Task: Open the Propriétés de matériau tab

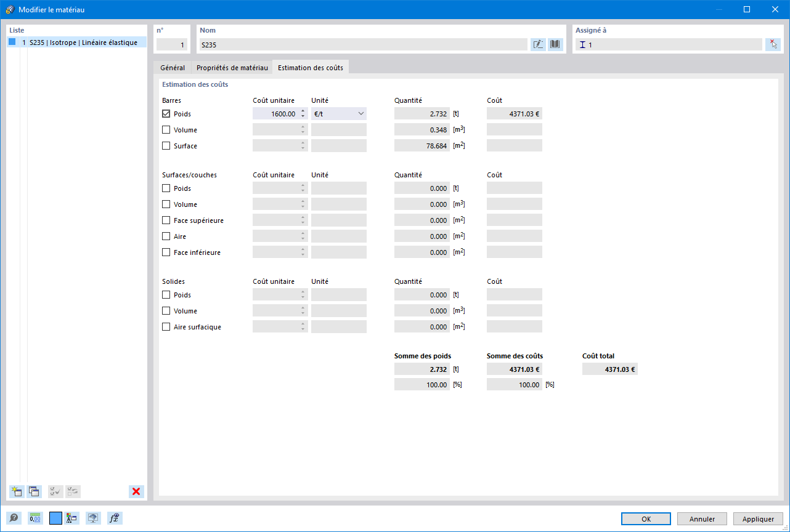Action: (x=232, y=68)
